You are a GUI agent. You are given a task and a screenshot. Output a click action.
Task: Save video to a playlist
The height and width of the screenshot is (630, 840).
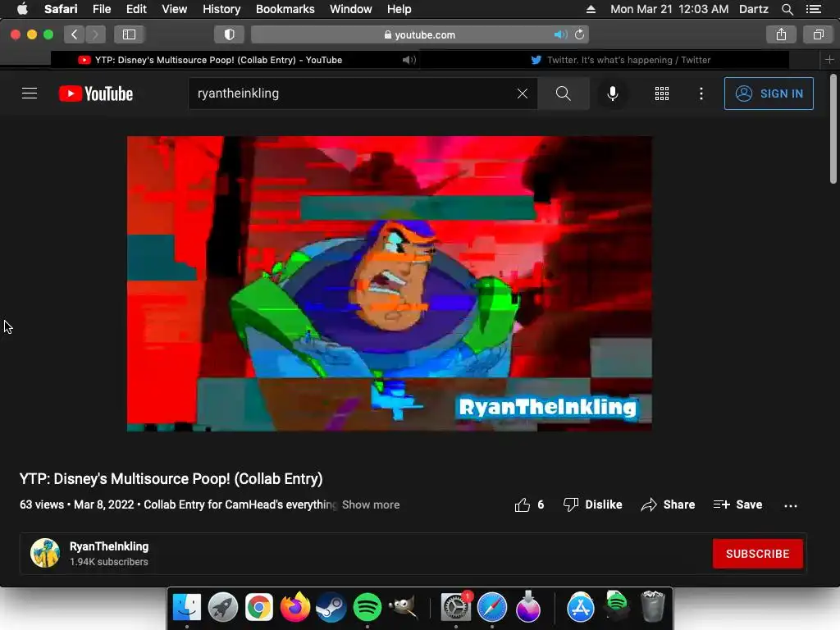(x=737, y=504)
